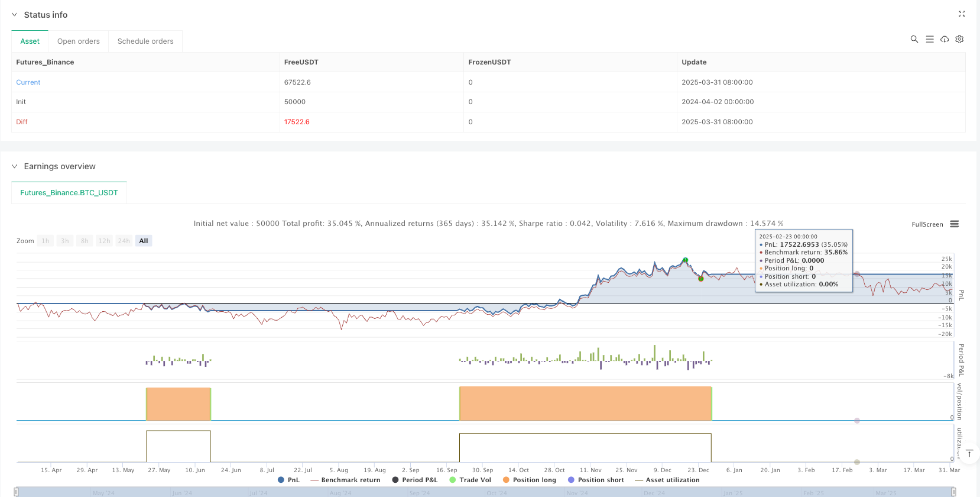Click the cloud download icon above the table
The image size is (980, 497).
[x=945, y=39]
